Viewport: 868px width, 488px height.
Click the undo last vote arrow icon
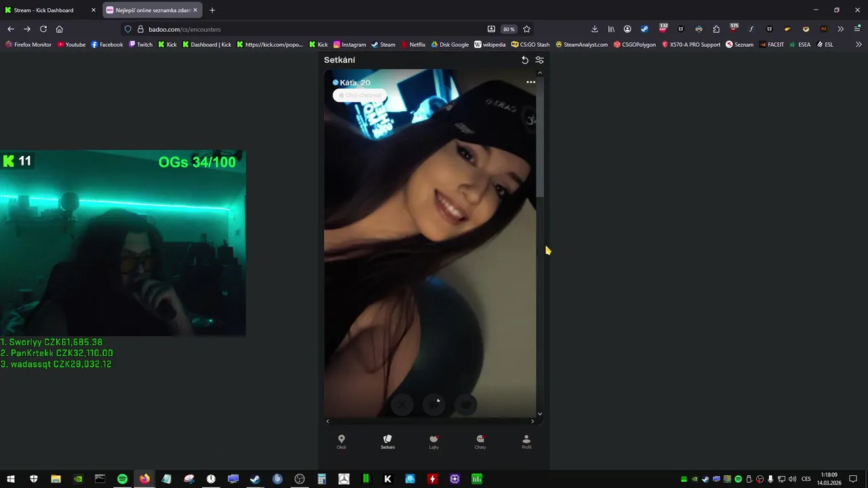point(525,60)
